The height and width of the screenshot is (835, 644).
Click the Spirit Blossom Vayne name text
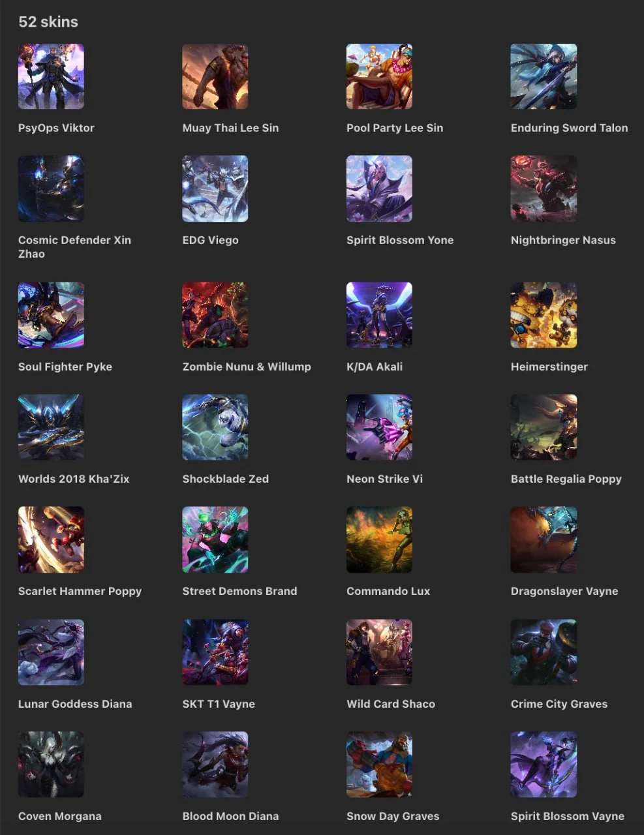[568, 816]
